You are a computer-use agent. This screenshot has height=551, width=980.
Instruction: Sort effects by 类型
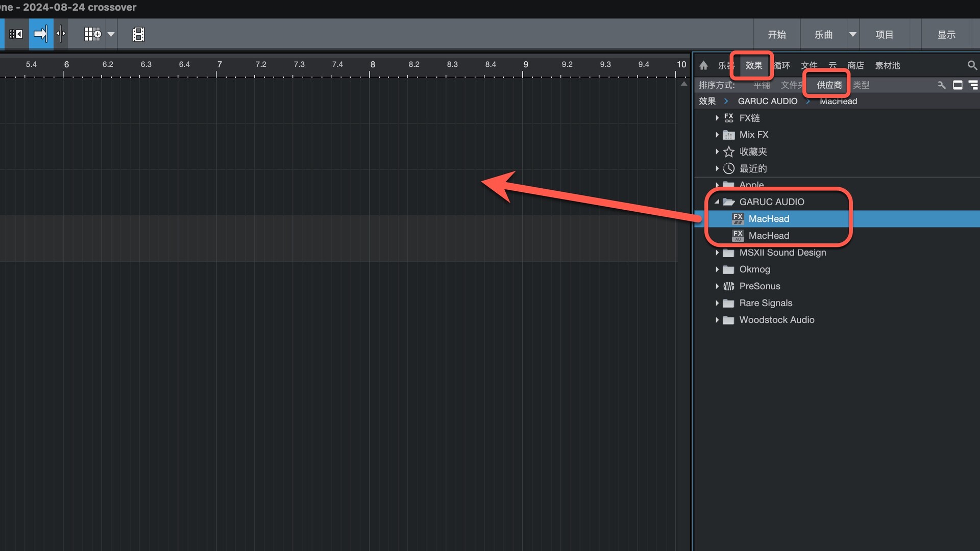[861, 85]
